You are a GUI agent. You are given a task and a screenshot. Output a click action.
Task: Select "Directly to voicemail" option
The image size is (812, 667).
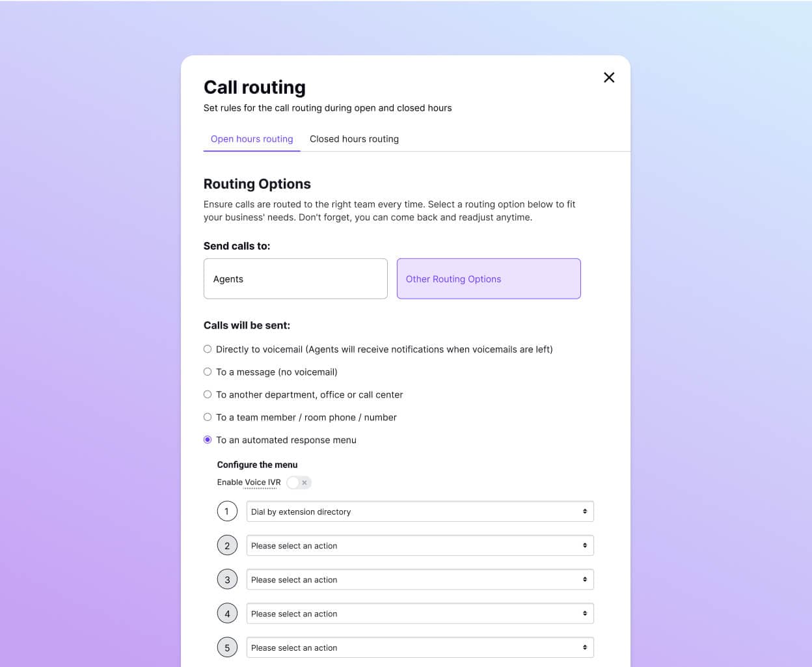click(207, 349)
